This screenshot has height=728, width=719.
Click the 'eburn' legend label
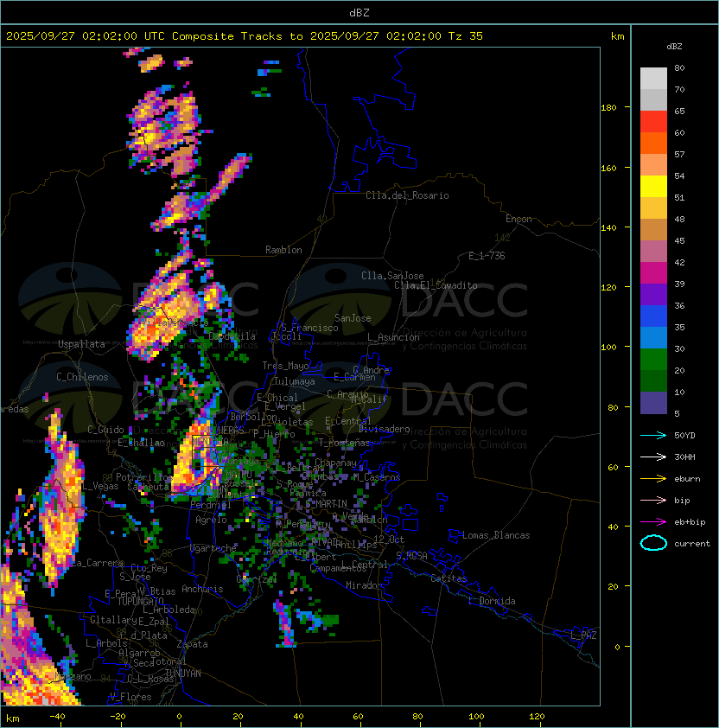click(687, 479)
